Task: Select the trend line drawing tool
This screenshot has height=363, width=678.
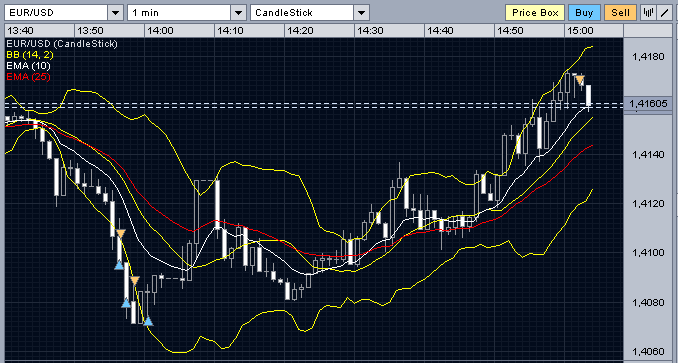Action: coord(664,13)
